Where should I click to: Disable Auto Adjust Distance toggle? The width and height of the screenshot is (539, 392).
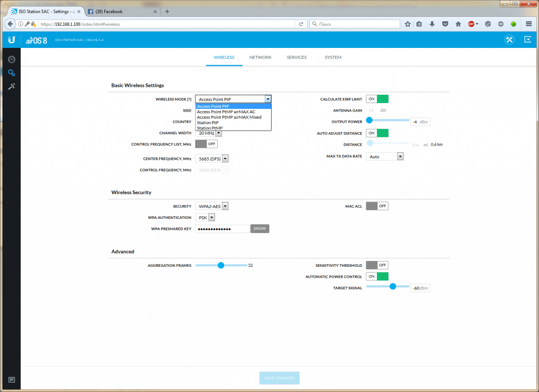[377, 133]
